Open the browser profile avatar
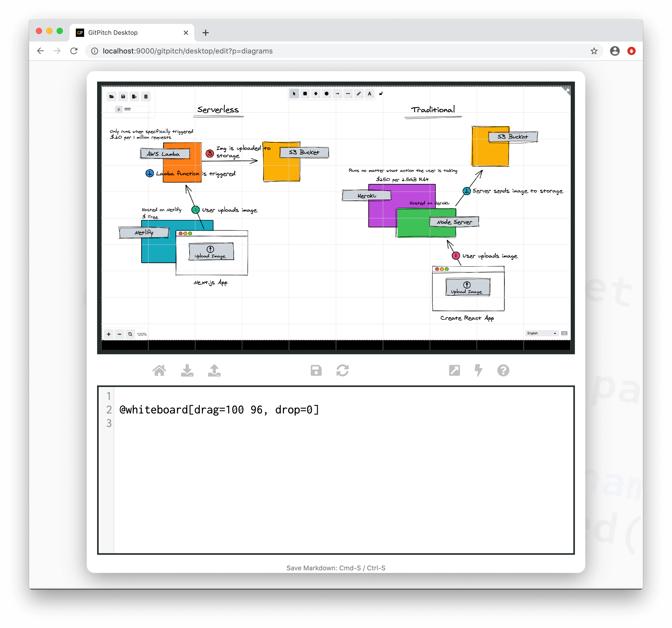The image size is (672, 628). pyautogui.click(x=615, y=51)
